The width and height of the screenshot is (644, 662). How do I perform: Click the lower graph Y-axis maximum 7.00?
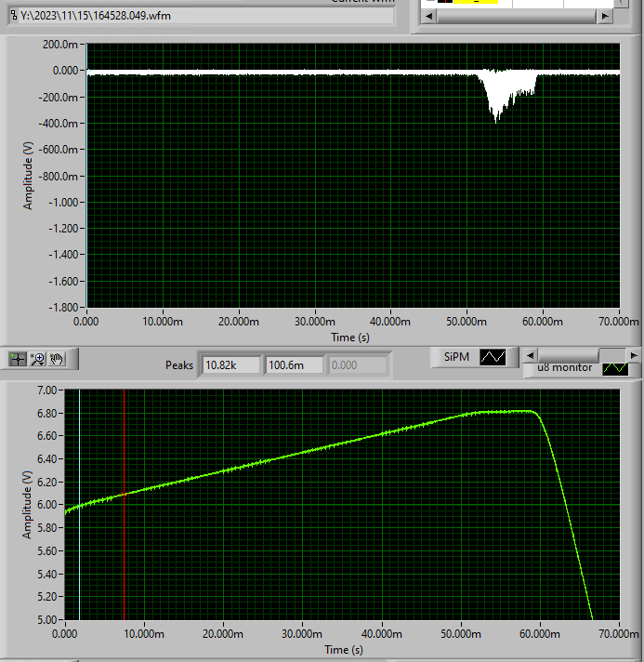[46, 391]
